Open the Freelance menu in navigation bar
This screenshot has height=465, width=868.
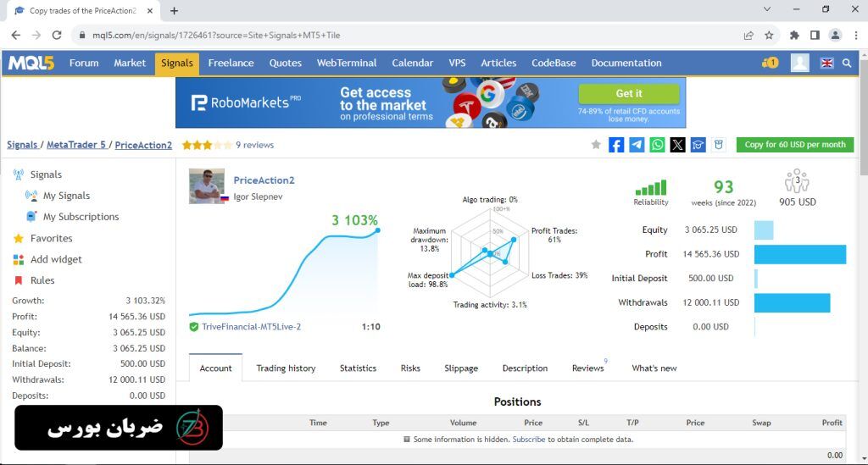pos(231,63)
